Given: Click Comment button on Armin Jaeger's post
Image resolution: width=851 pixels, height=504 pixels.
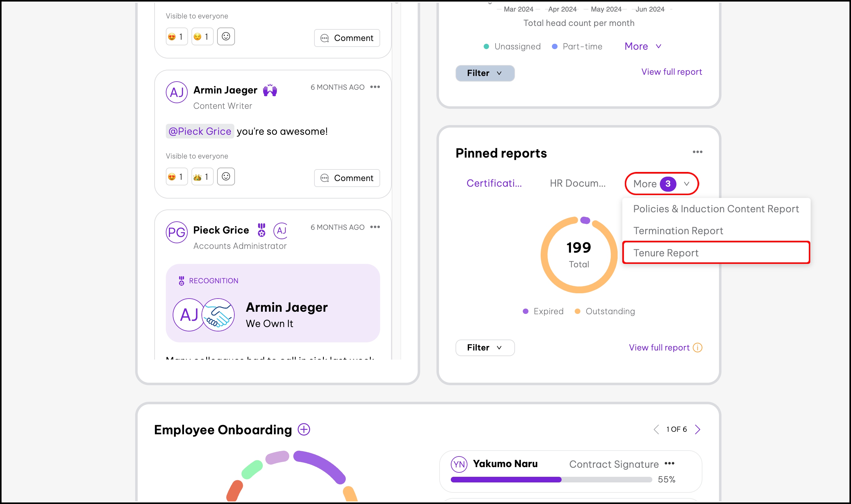Looking at the screenshot, I should tap(347, 178).
